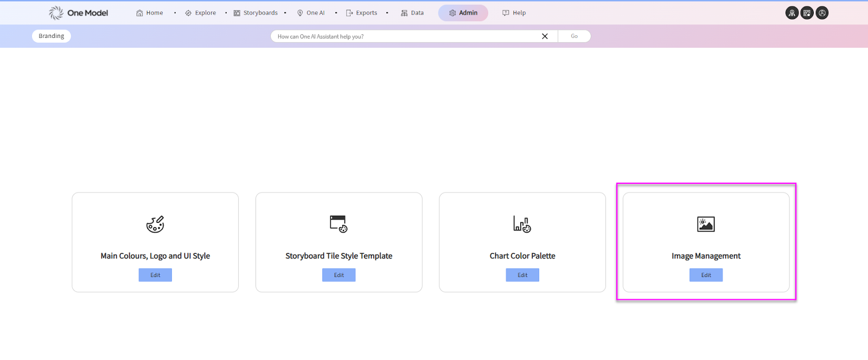Clear the One AI Assistant search box
868x360 pixels.
point(545,36)
